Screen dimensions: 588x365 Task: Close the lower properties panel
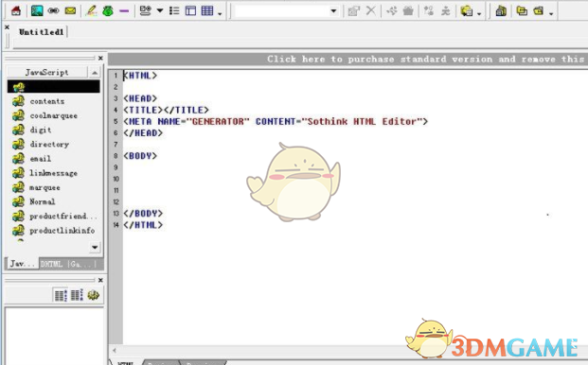click(x=100, y=280)
